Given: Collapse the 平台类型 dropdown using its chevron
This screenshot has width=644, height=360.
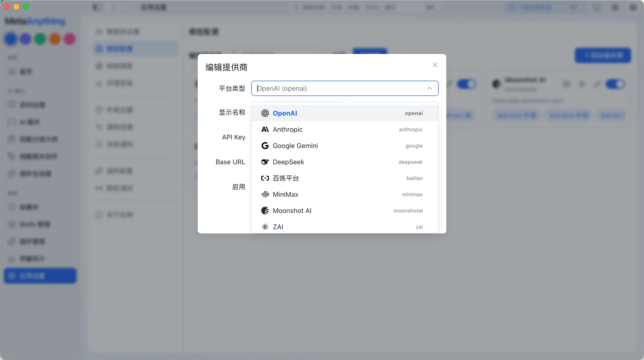Looking at the screenshot, I should (x=429, y=88).
